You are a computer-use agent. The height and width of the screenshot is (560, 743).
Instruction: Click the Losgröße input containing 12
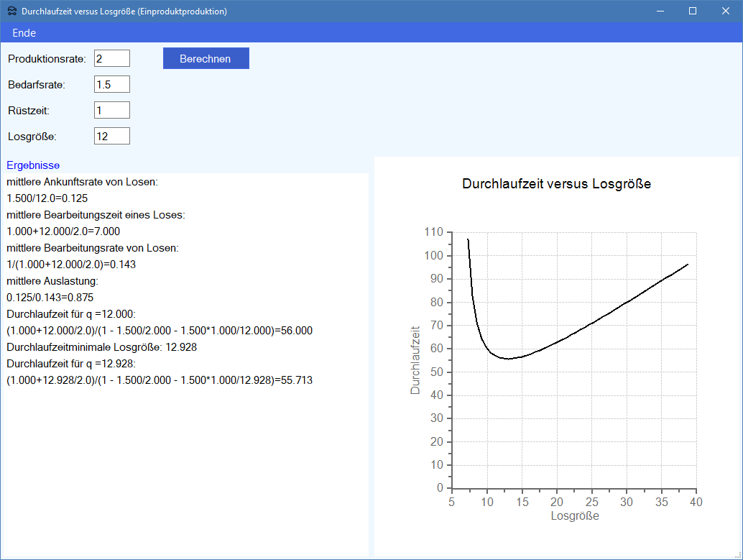(x=111, y=136)
